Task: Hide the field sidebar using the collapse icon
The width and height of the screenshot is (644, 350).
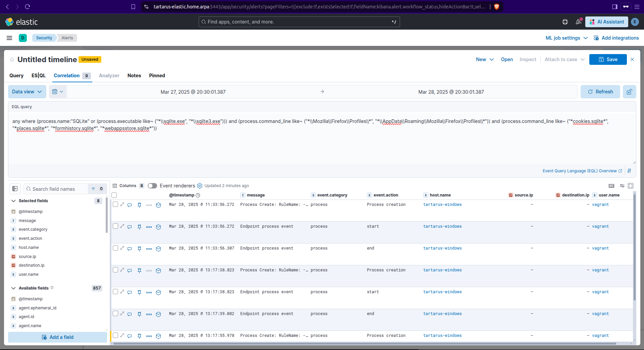Action: click(15, 189)
